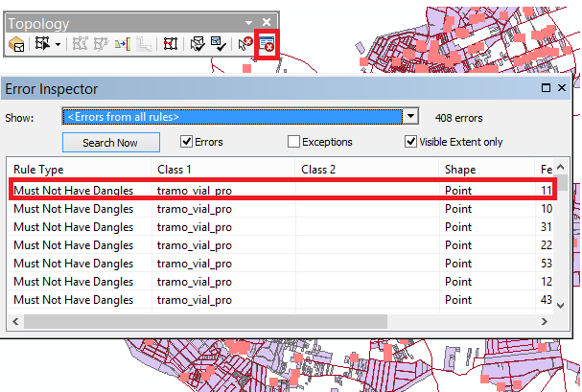
Task: Close the Topology toolbar
Action: (267, 22)
